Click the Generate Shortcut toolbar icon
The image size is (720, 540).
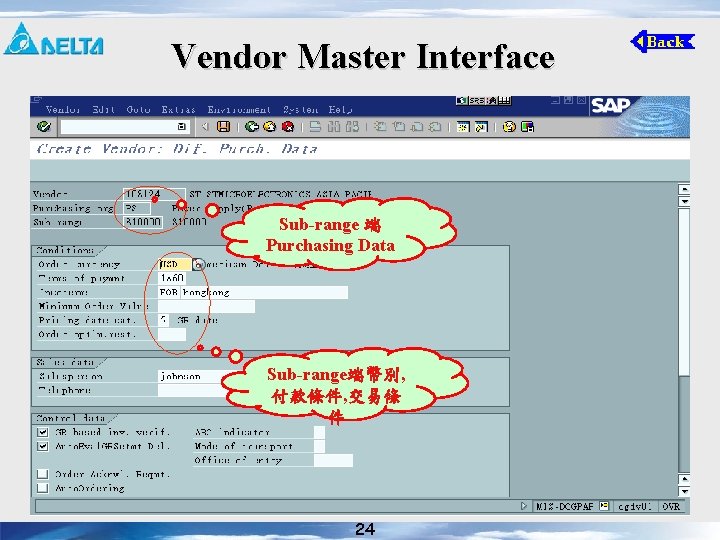pos(481,127)
